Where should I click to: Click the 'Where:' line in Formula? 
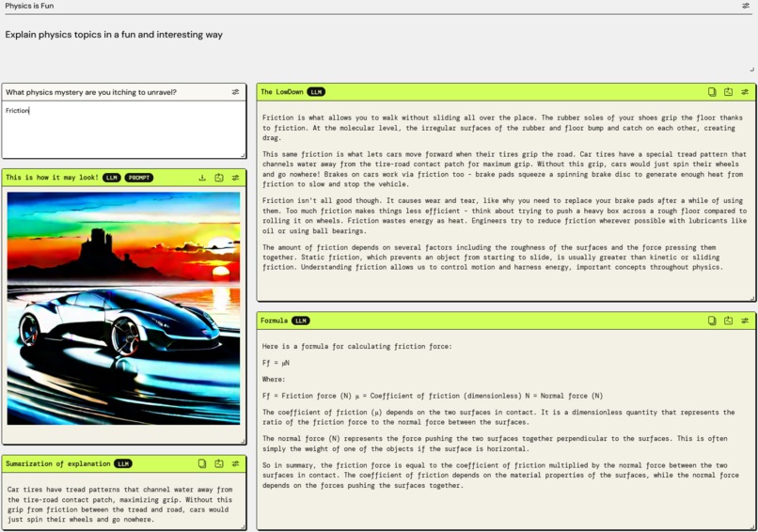tap(274, 380)
